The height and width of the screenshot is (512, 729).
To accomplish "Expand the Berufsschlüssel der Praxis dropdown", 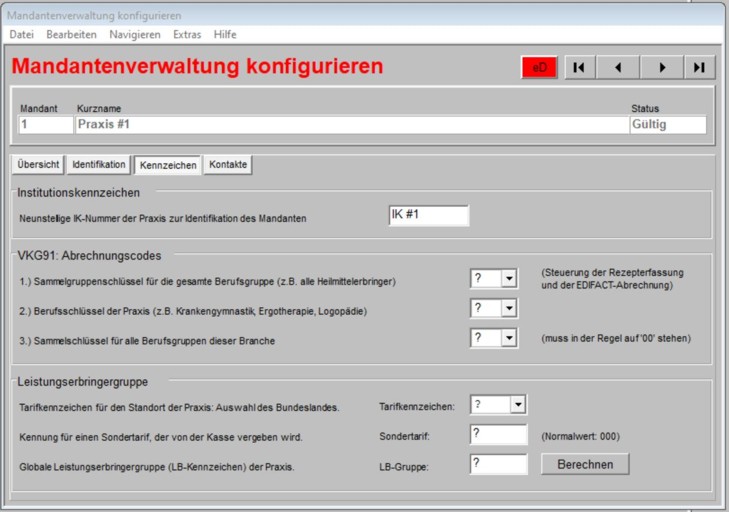I will coord(508,308).
